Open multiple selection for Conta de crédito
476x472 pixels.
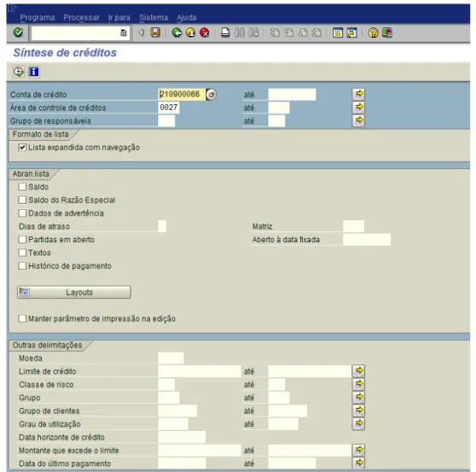point(358,94)
